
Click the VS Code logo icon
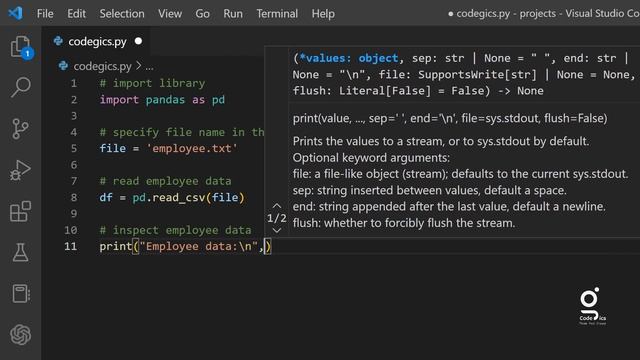[16, 13]
